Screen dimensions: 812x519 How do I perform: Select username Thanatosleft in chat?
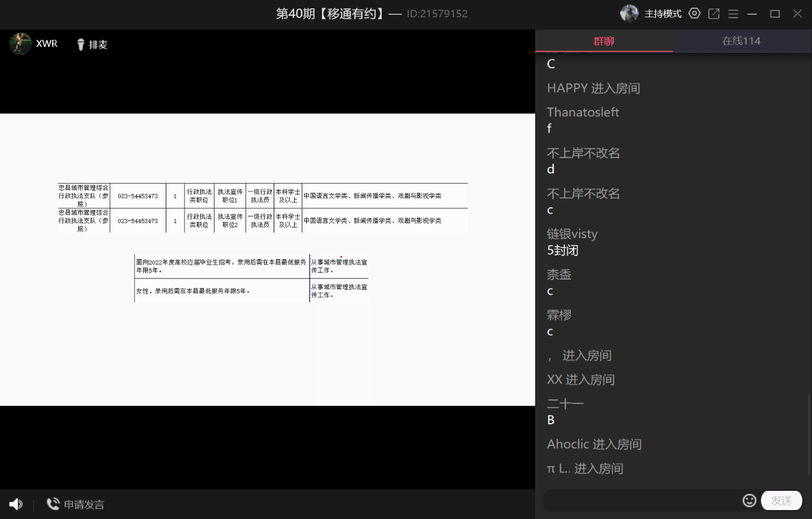coord(583,112)
